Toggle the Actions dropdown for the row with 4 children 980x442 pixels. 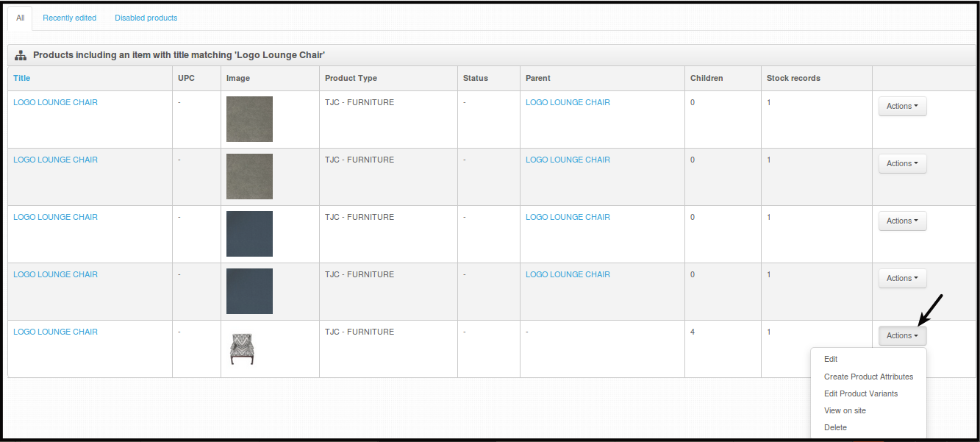coord(902,335)
